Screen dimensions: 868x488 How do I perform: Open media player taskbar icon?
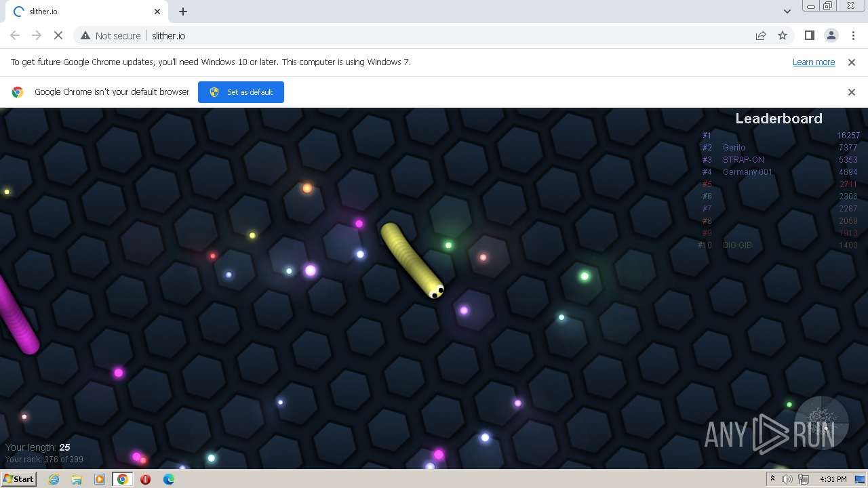[x=100, y=479]
